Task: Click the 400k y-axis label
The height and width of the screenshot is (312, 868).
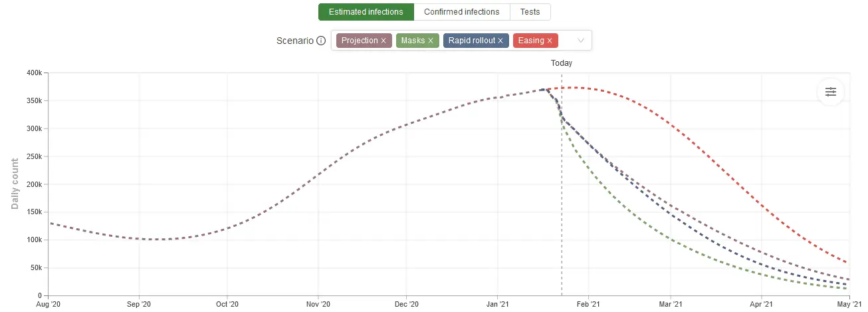Action: click(33, 73)
